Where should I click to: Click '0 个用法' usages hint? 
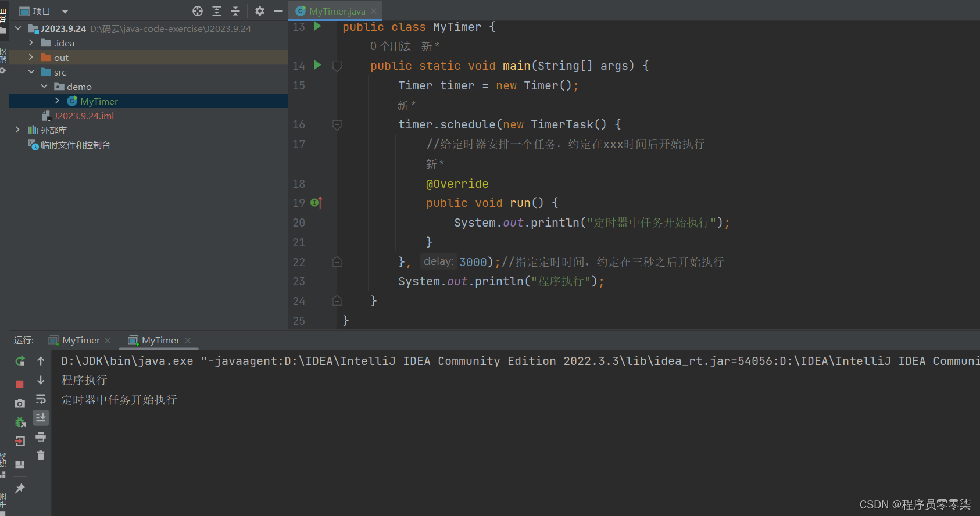tap(391, 46)
